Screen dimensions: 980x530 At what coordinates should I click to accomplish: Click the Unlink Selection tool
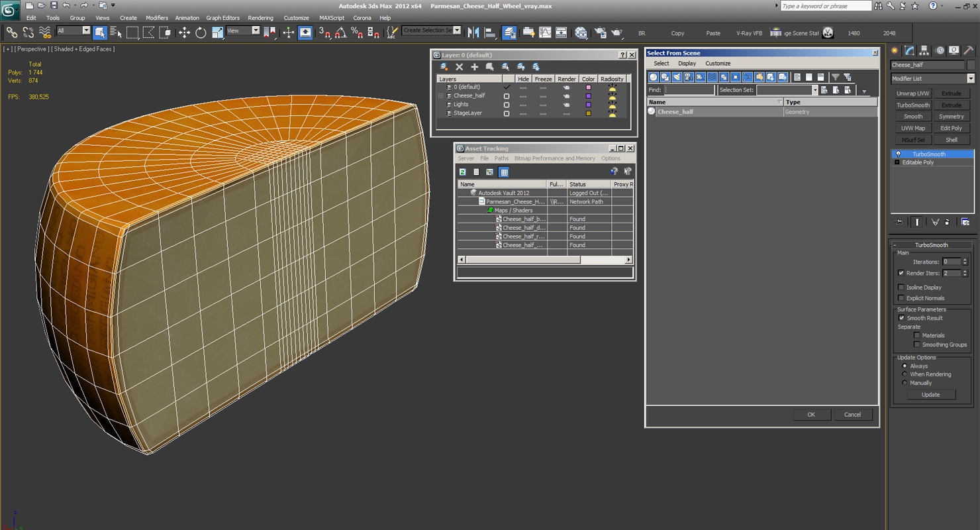(x=28, y=32)
